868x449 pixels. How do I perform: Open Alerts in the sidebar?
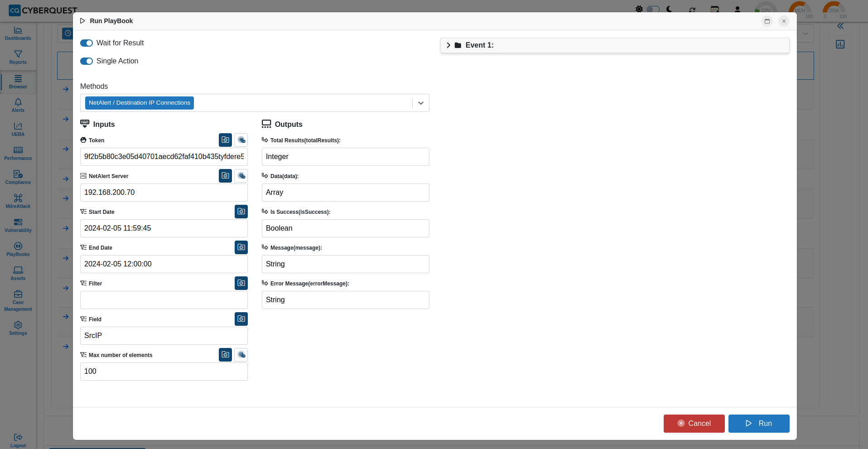click(18, 106)
